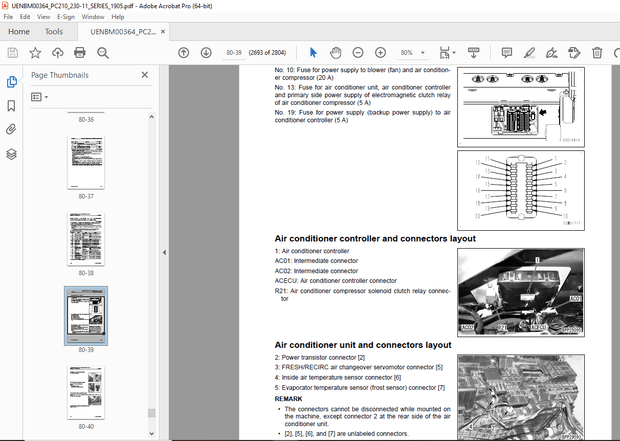
Task: Click the thumbnail panel scrollbar thumb
Action: click(x=151, y=413)
